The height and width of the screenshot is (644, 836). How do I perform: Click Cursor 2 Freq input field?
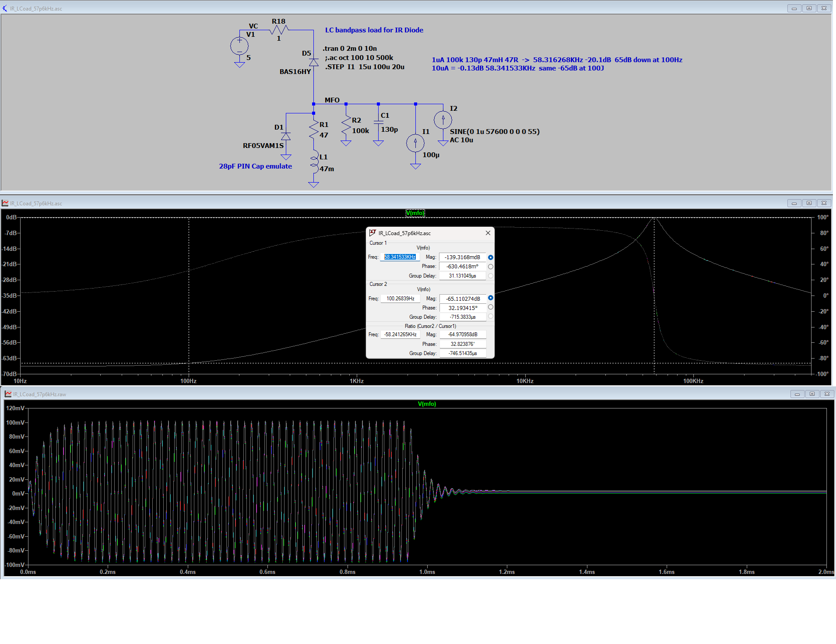[400, 299]
